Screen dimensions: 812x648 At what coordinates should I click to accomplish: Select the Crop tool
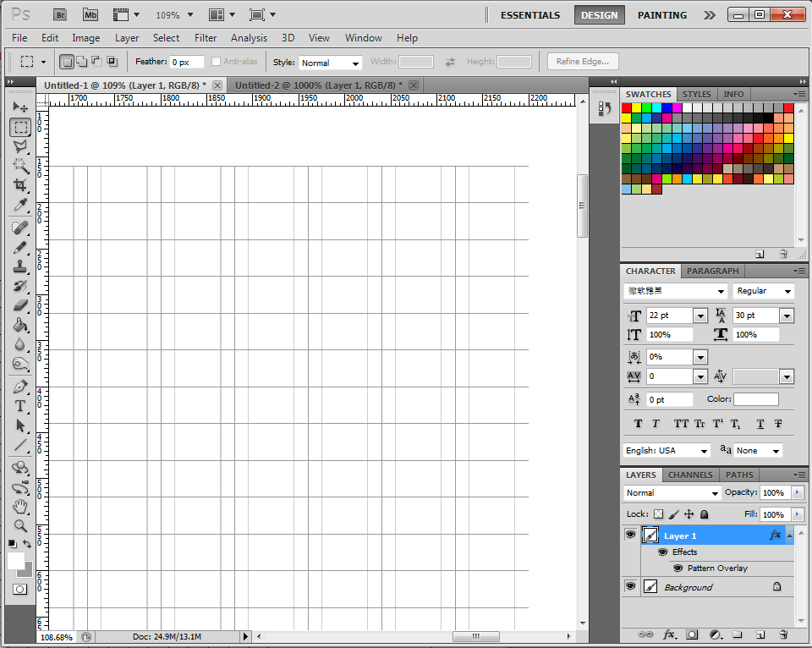(20, 185)
